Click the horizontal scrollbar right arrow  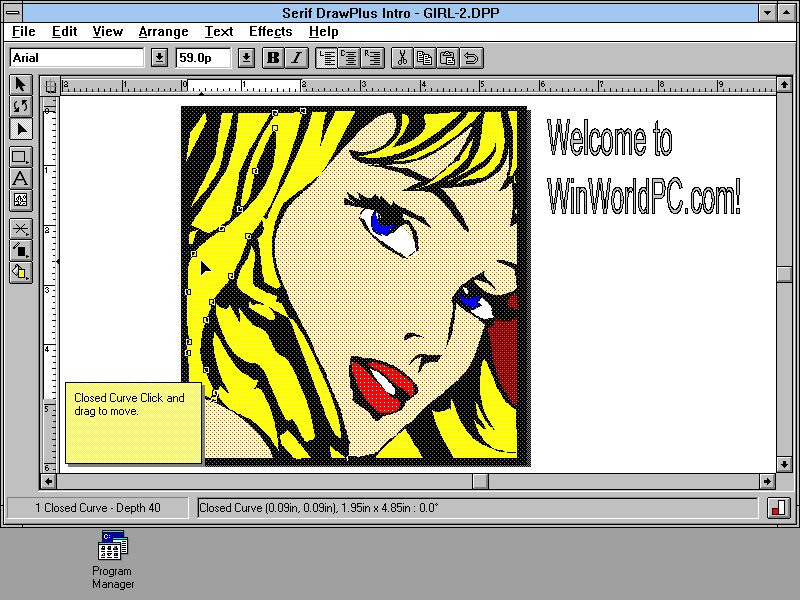(x=767, y=481)
